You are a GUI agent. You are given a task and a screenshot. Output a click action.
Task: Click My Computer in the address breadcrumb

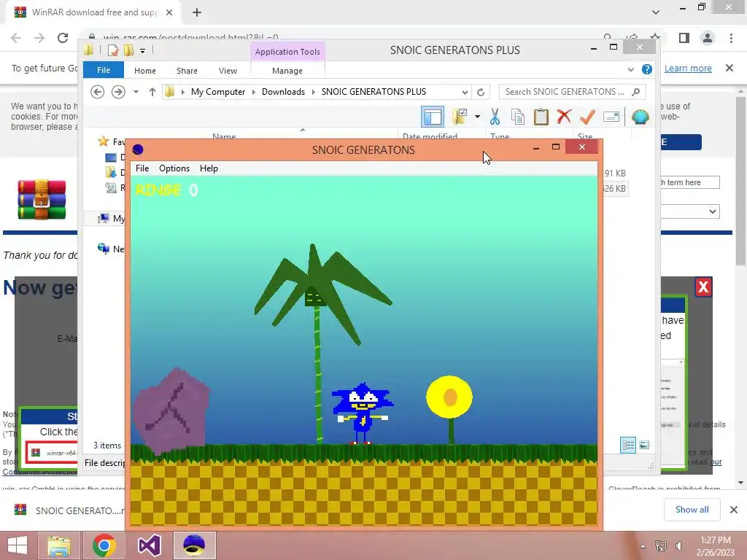(x=217, y=91)
